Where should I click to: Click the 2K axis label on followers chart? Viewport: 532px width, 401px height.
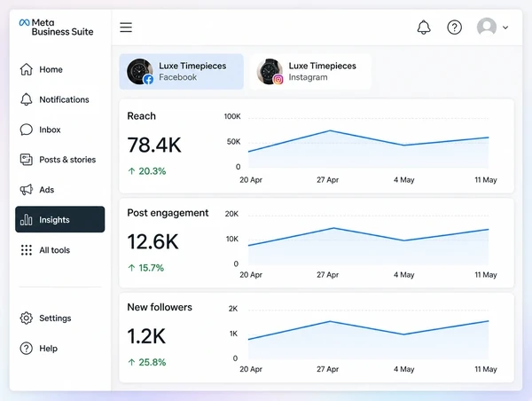coord(233,309)
